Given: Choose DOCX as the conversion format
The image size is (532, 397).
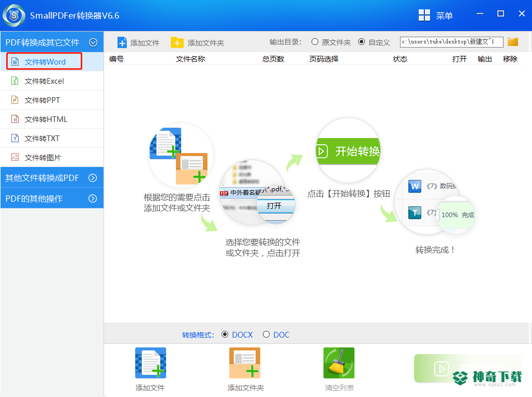Looking at the screenshot, I should tap(225, 334).
